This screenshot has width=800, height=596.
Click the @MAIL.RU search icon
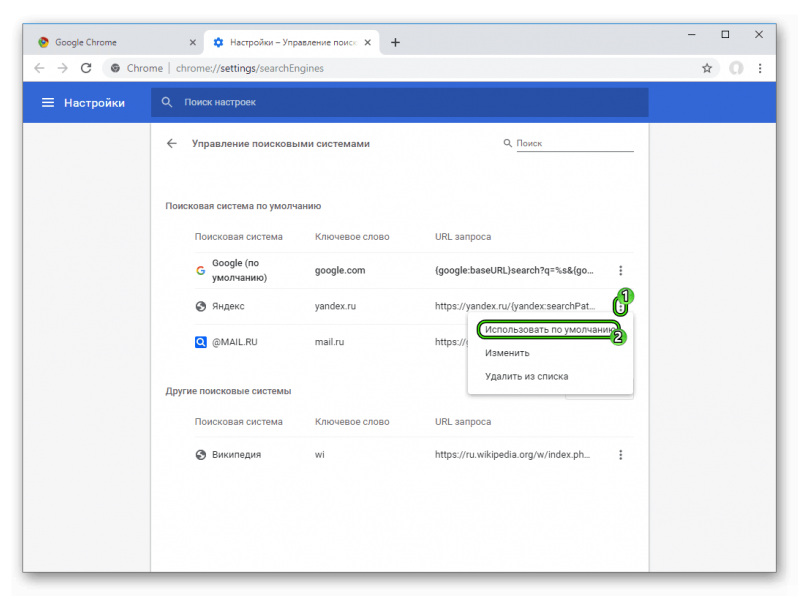click(201, 342)
